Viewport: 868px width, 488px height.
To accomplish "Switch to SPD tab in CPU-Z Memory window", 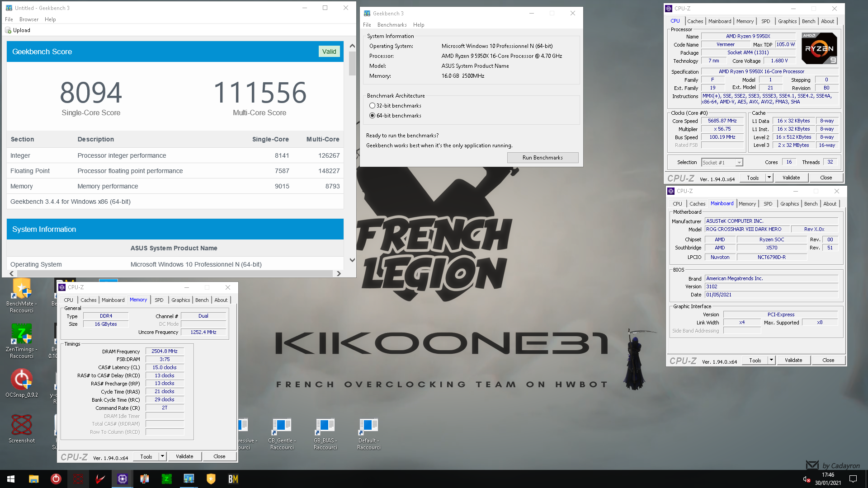I will tap(159, 300).
